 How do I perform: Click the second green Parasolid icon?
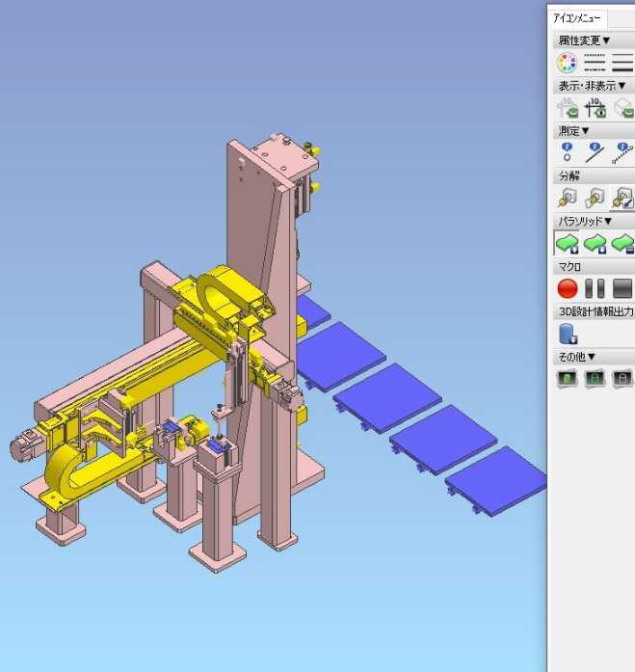point(595,243)
